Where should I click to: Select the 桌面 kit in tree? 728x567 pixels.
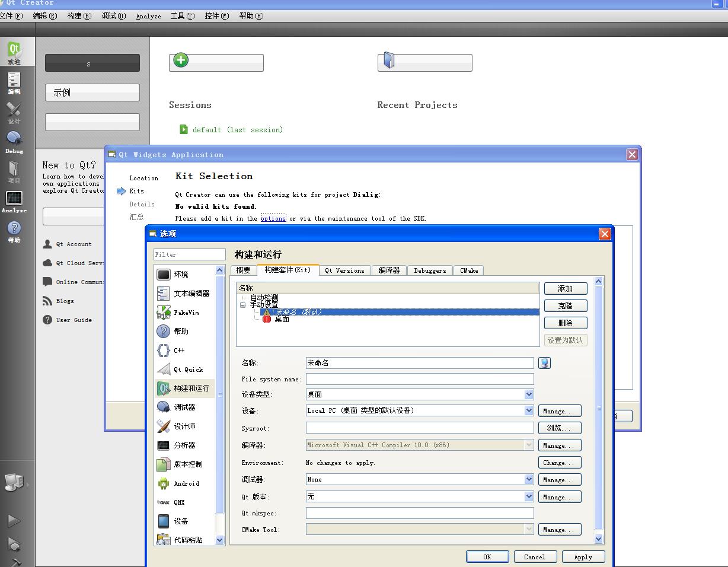pyautogui.click(x=282, y=319)
